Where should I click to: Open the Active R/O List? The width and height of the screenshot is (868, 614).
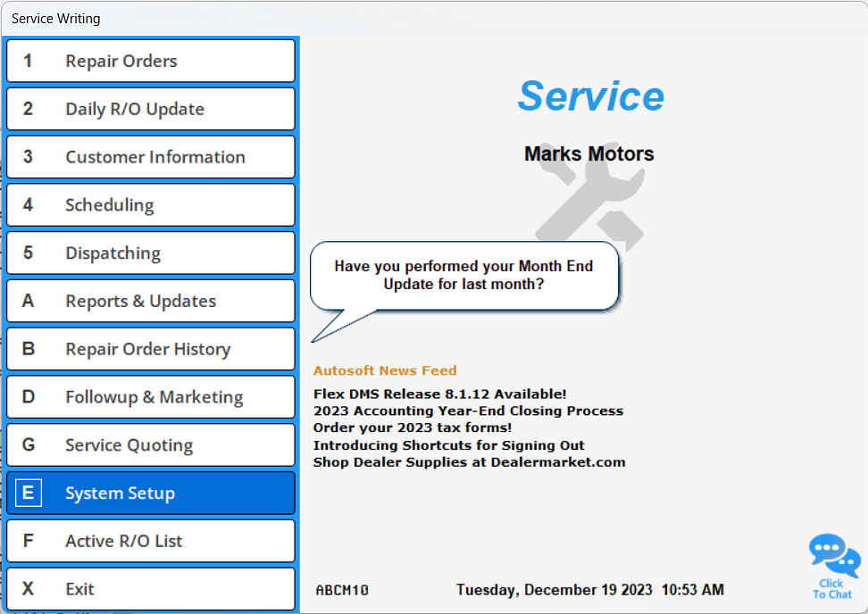coord(150,541)
